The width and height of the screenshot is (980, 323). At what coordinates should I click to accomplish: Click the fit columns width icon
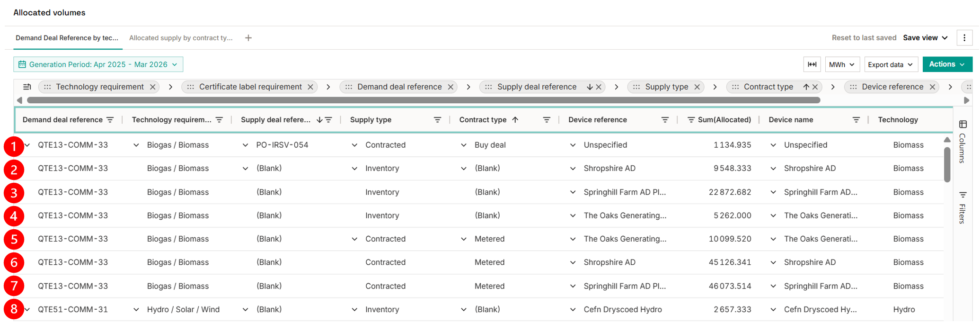pos(812,64)
